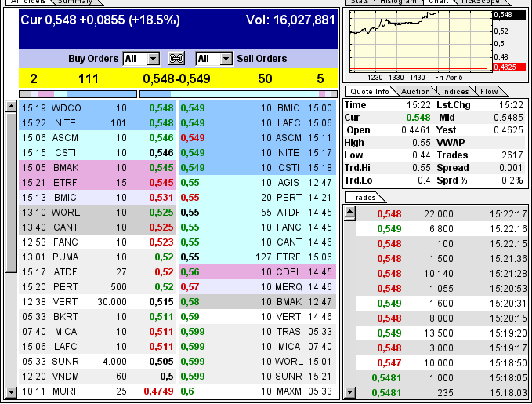Select the Trades tab

pyautogui.click(x=363, y=198)
